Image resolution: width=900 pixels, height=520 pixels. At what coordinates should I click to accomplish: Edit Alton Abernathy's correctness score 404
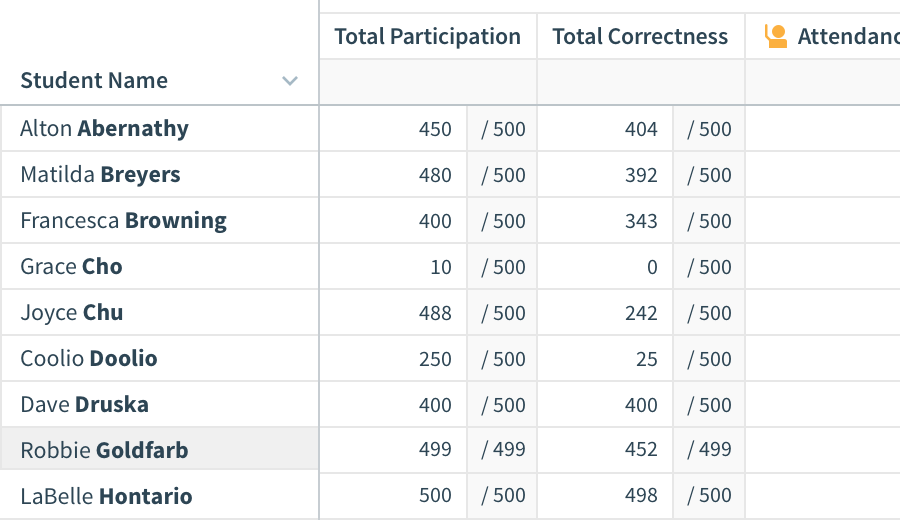641,129
